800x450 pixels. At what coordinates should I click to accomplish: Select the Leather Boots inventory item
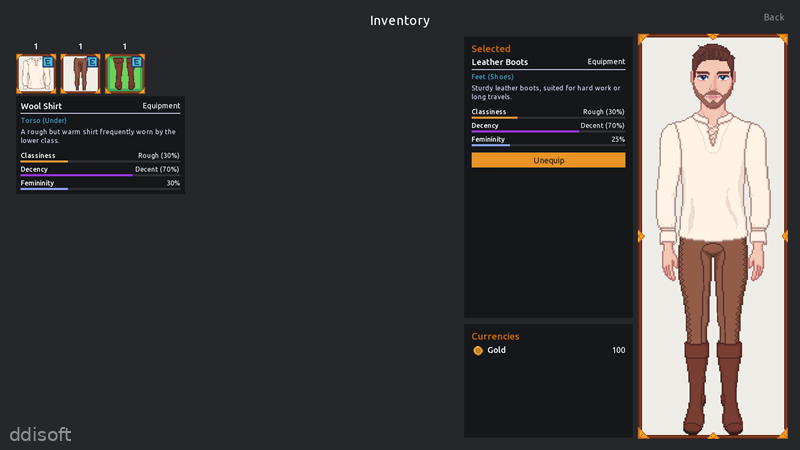pyautogui.click(x=125, y=74)
